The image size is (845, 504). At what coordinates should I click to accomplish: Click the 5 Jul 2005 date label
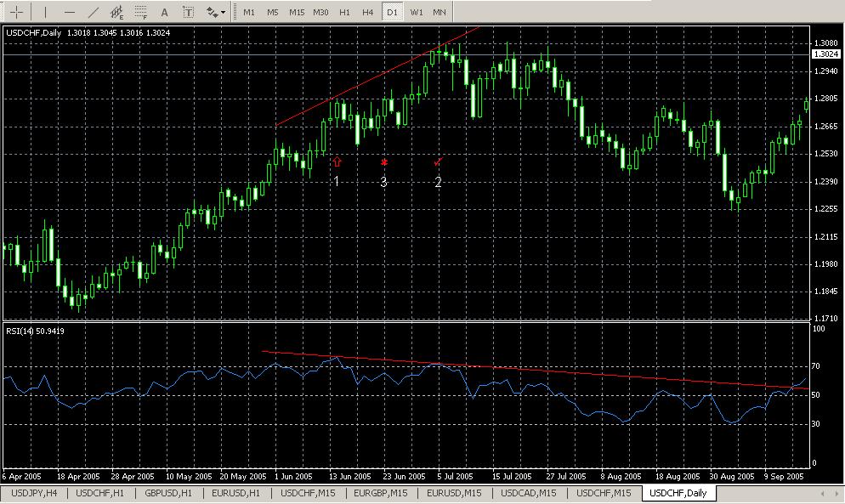tap(455, 477)
